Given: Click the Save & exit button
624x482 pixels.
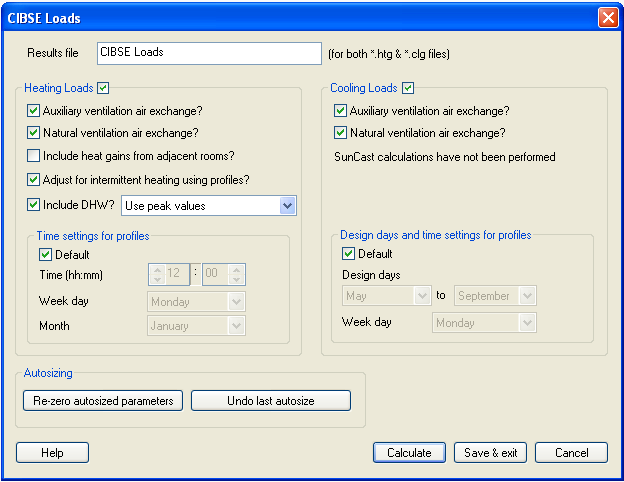Looking at the screenshot, I should 490,453.
